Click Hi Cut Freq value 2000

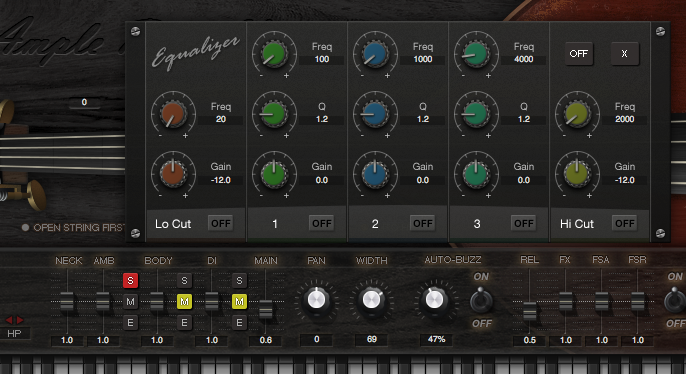pos(625,119)
